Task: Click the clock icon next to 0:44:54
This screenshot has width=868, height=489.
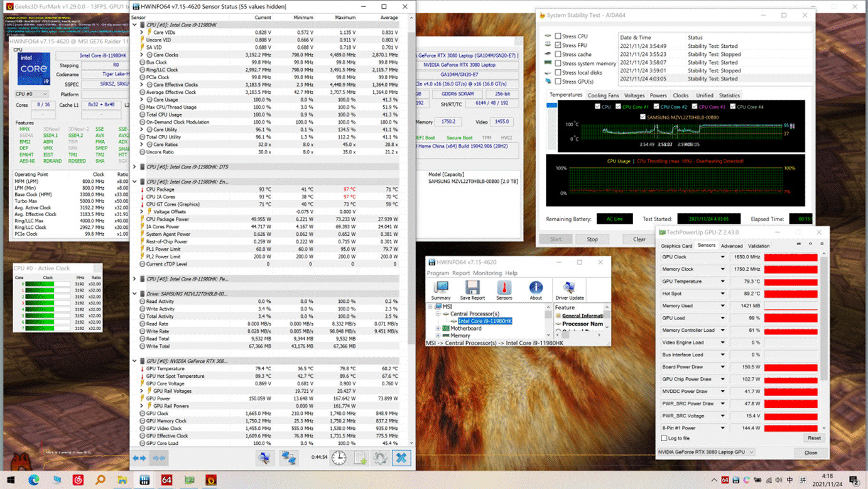Action: click(x=339, y=458)
